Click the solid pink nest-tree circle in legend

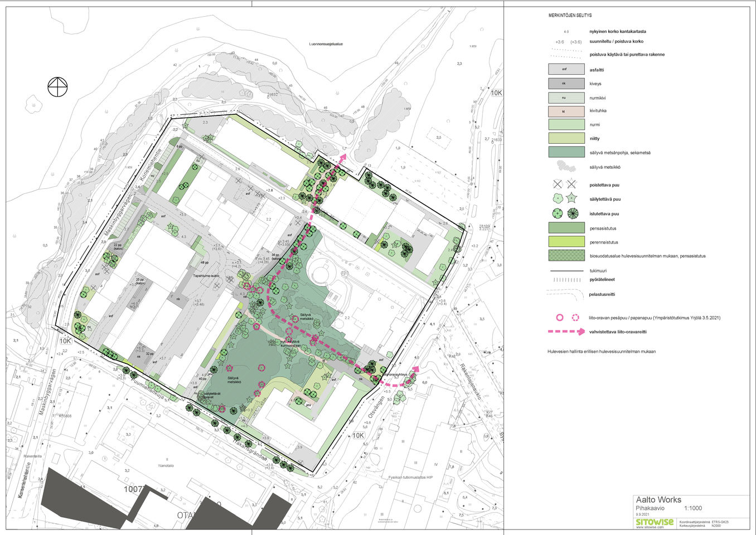[x=559, y=318]
